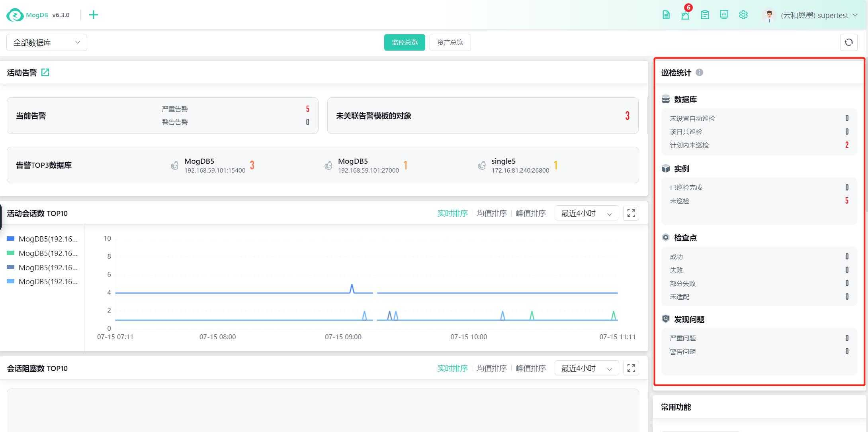Image resolution: width=868 pixels, height=432 pixels.
Task: Click the 失败 checkpoint row
Action: coord(759,270)
